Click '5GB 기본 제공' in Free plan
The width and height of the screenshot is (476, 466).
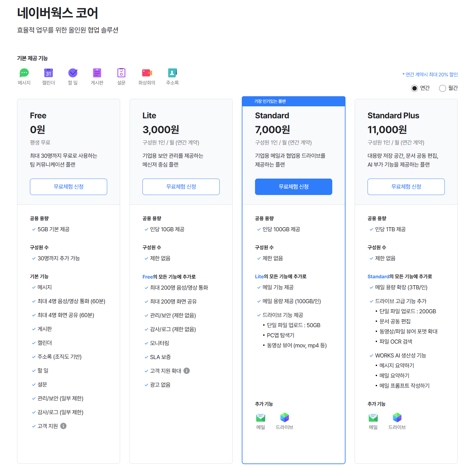pyautogui.click(x=54, y=229)
